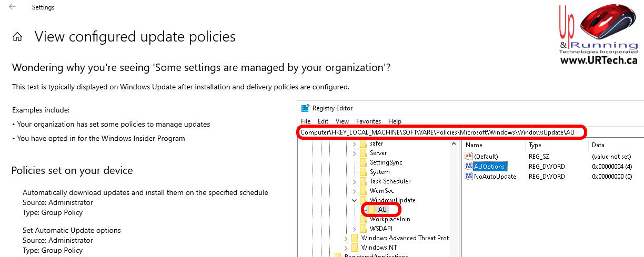Open the Favorites menu
Screen dimensions: 644x257
(x=368, y=121)
